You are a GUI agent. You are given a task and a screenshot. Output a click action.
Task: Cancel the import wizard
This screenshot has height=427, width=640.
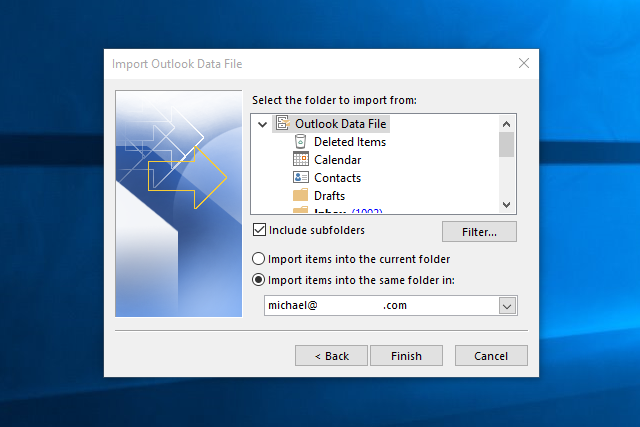pos(491,356)
